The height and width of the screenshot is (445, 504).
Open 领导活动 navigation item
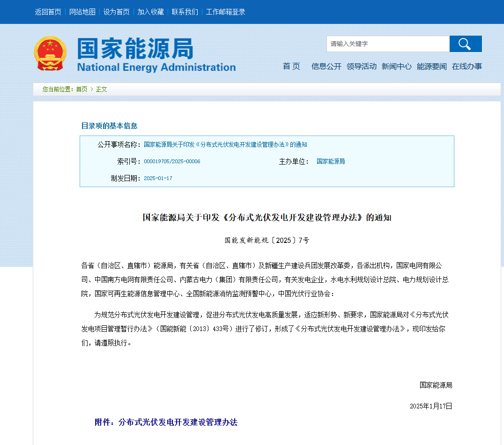[361, 66]
